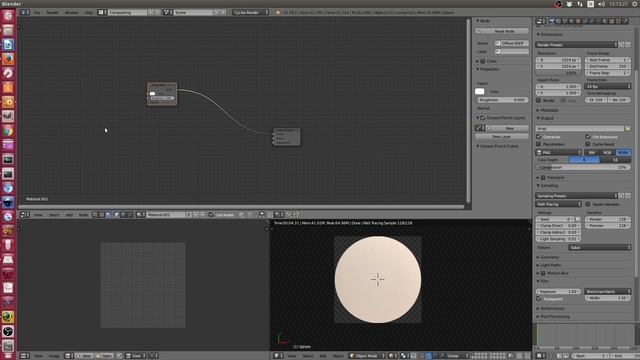Select RGBA color mode
This screenshot has width=640, height=360.
tap(623, 152)
